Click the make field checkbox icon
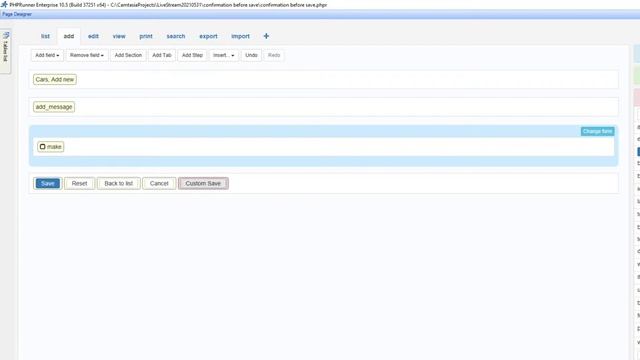This screenshot has width=640, height=360. pos(42,147)
